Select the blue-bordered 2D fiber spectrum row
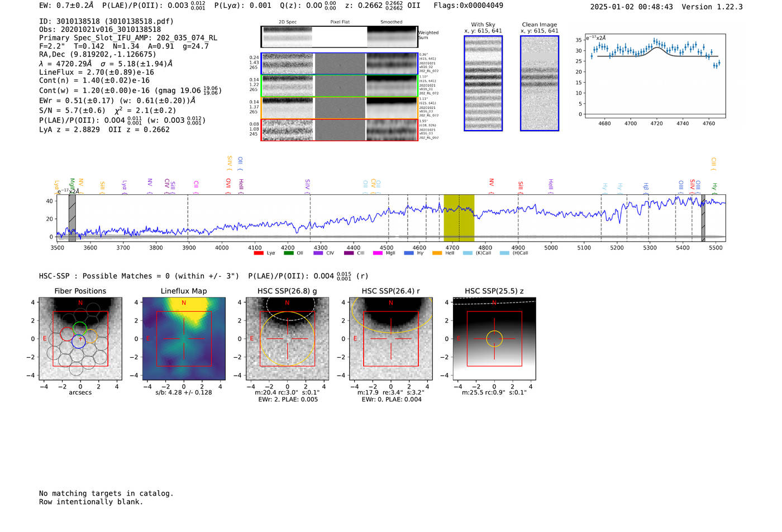782x532 pixels. (340, 64)
